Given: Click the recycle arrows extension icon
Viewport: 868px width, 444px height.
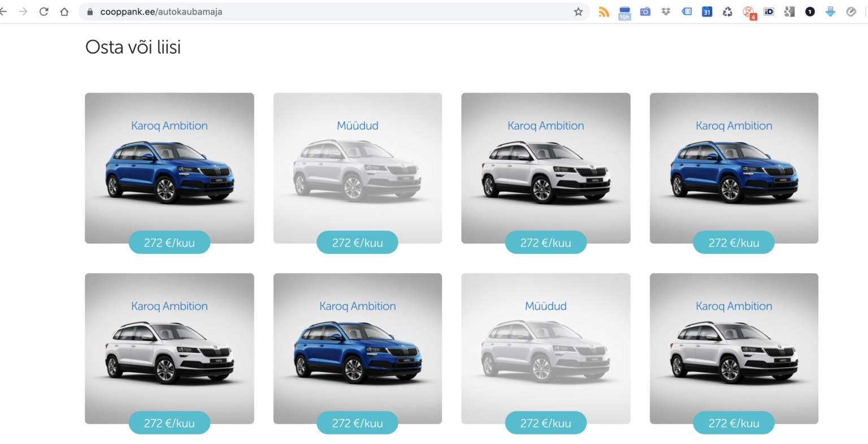Looking at the screenshot, I should point(728,12).
